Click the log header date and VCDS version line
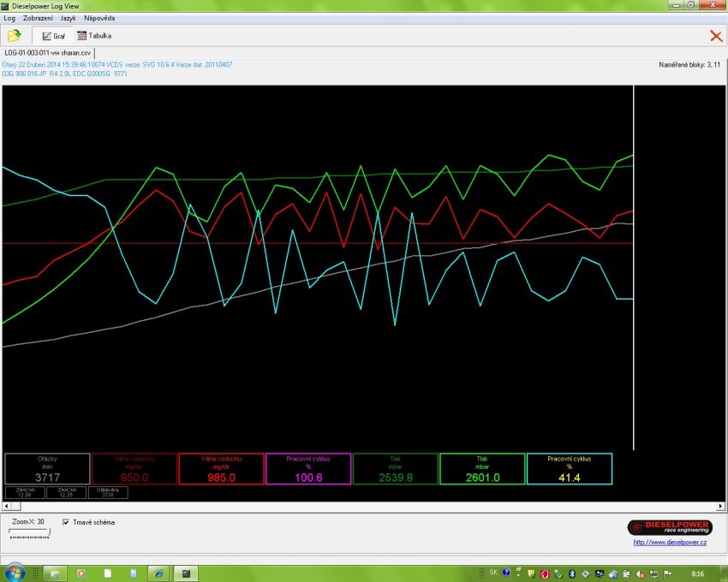 click(x=117, y=64)
